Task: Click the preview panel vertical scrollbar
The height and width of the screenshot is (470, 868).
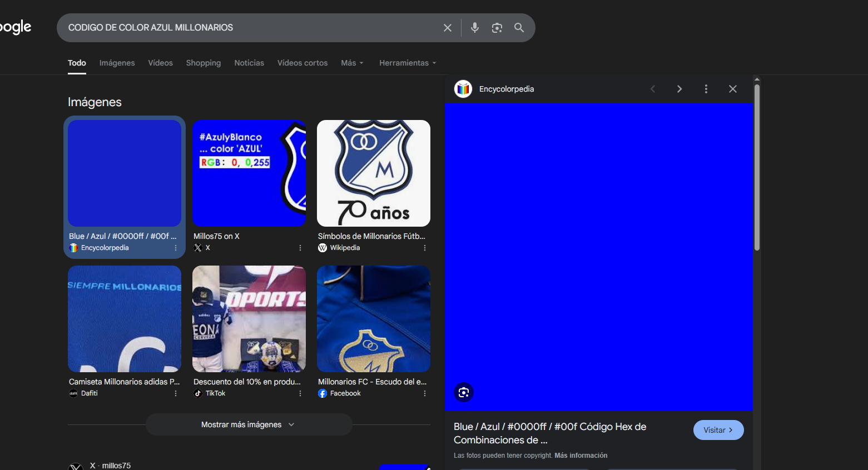Action: (x=757, y=167)
